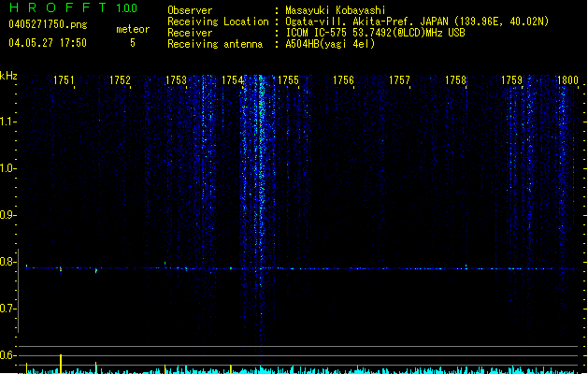This screenshot has width=588, height=374.
Task: Click the Observer field label
Action: coord(190,10)
